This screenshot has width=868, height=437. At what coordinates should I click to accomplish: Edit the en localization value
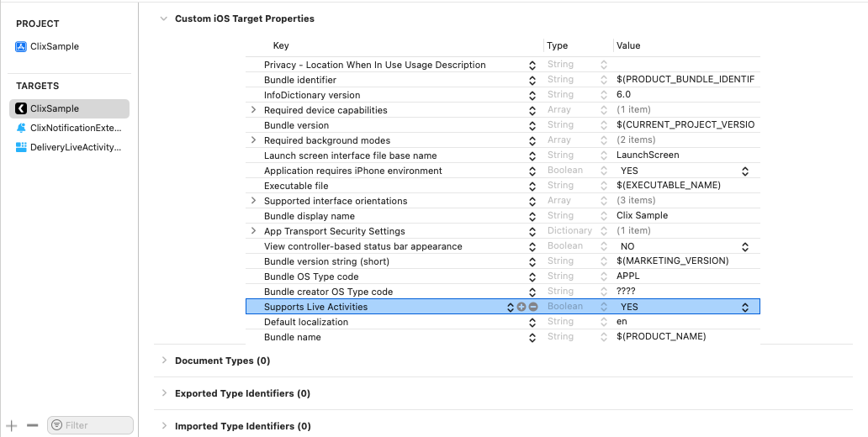point(622,321)
